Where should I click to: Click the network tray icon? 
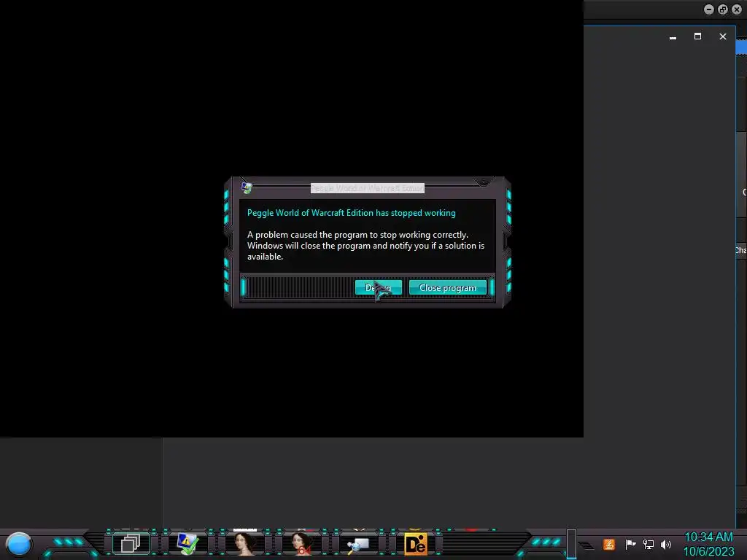(x=649, y=544)
